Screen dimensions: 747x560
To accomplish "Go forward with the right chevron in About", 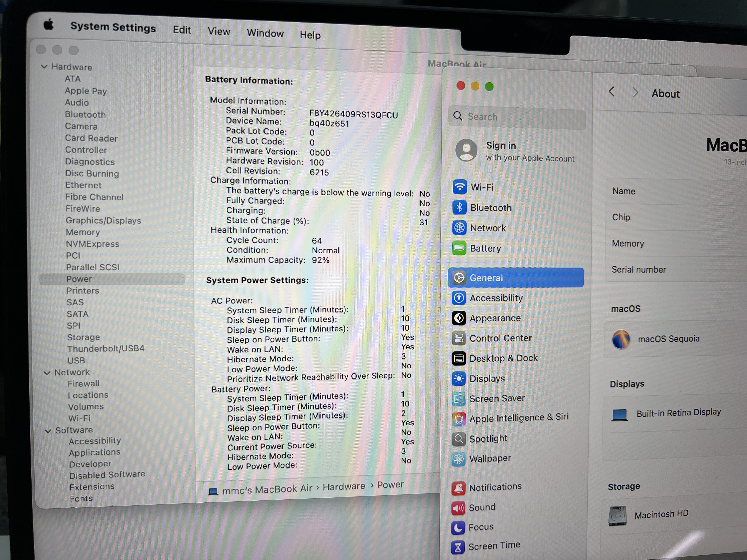I will pos(635,92).
